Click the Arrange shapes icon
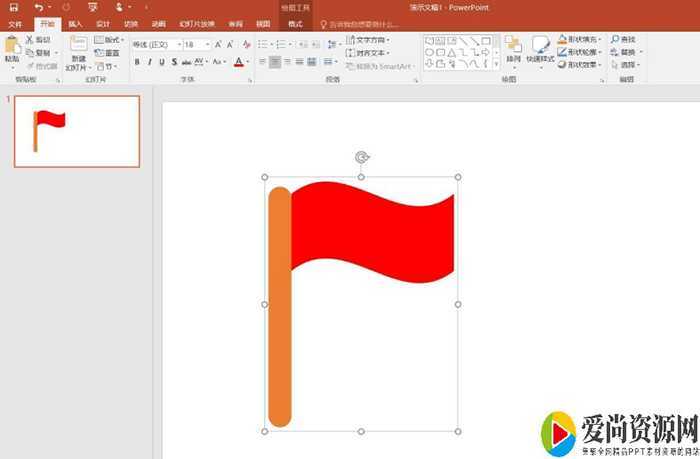The width and height of the screenshot is (700, 459). click(x=512, y=45)
